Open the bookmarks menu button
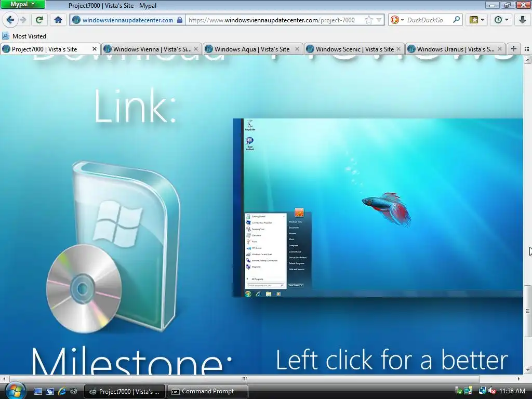 pos(477,20)
